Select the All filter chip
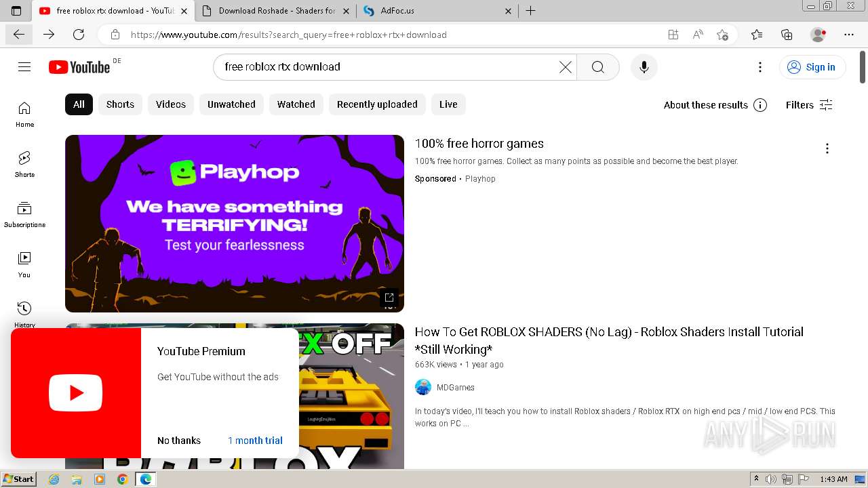The image size is (868, 488). tap(79, 104)
